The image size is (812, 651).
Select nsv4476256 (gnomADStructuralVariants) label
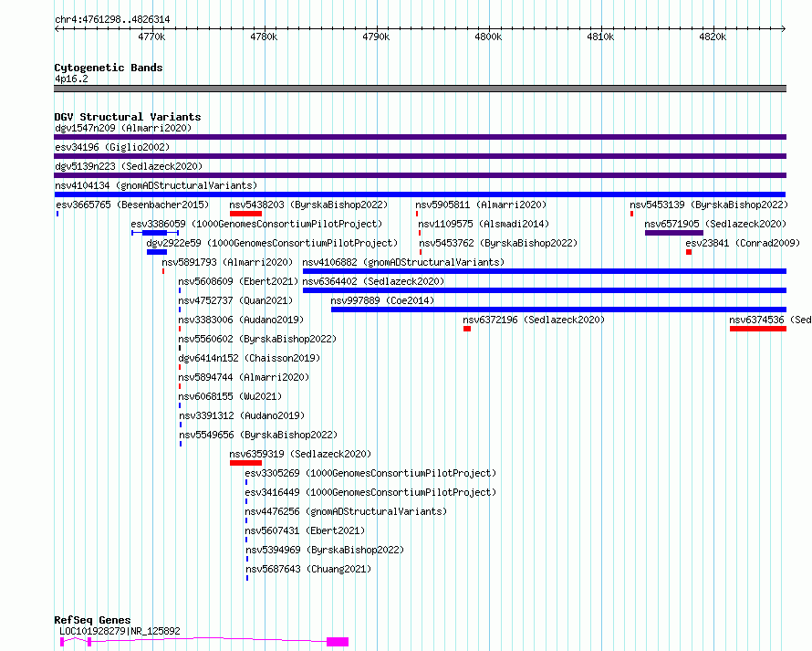346,511
